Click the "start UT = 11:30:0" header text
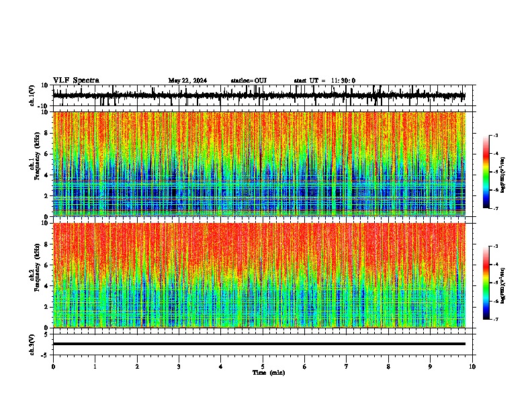The height and width of the screenshot is (411, 532). coord(324,81)
